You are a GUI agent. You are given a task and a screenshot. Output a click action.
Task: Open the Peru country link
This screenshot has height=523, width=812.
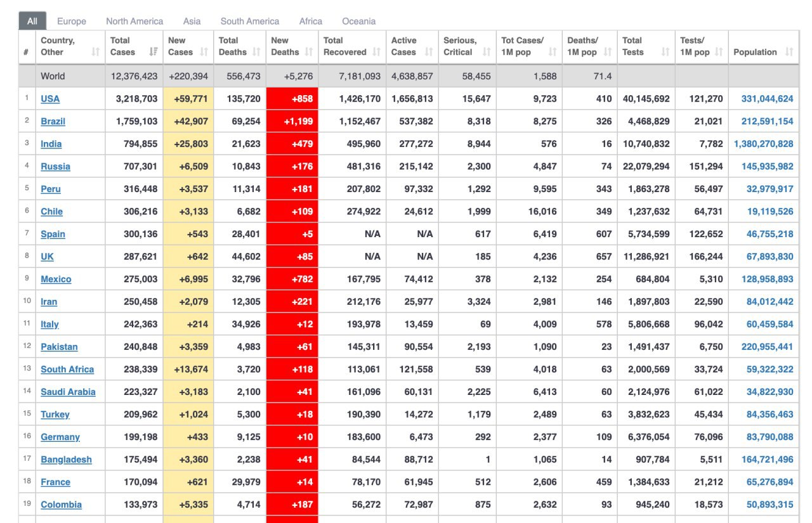pos(51,189)
